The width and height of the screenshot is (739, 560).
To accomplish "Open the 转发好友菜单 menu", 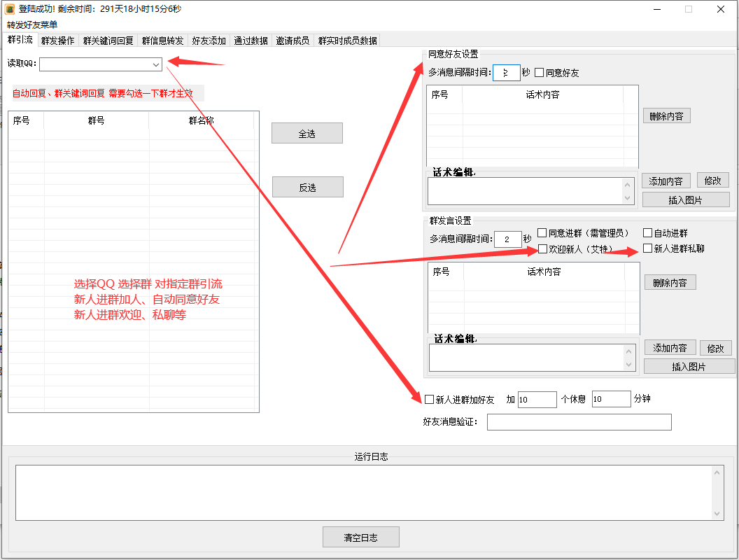I will (x=32, y=24).
